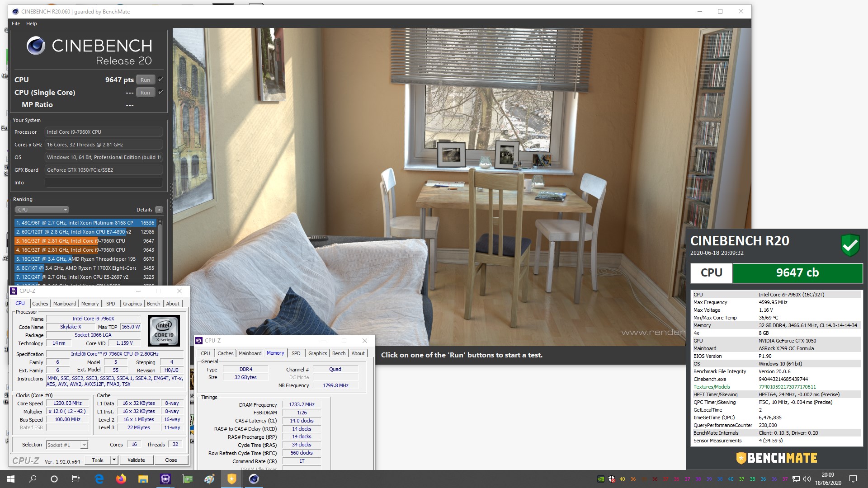The width and height of the screenshot is (868, 488).
Task: Select ranking row 7, Xeon E5-2697 v2
Action: [x=85, y=277]
